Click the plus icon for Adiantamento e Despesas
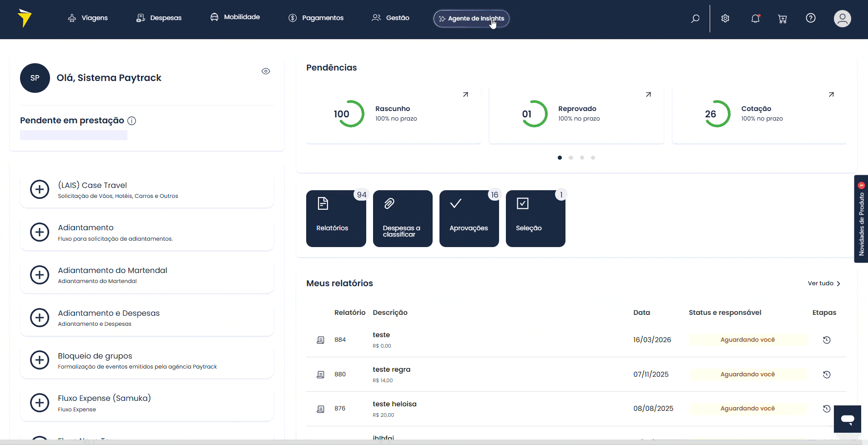The width and height of the screenshot is (868, 445). (x=40, y=318)
